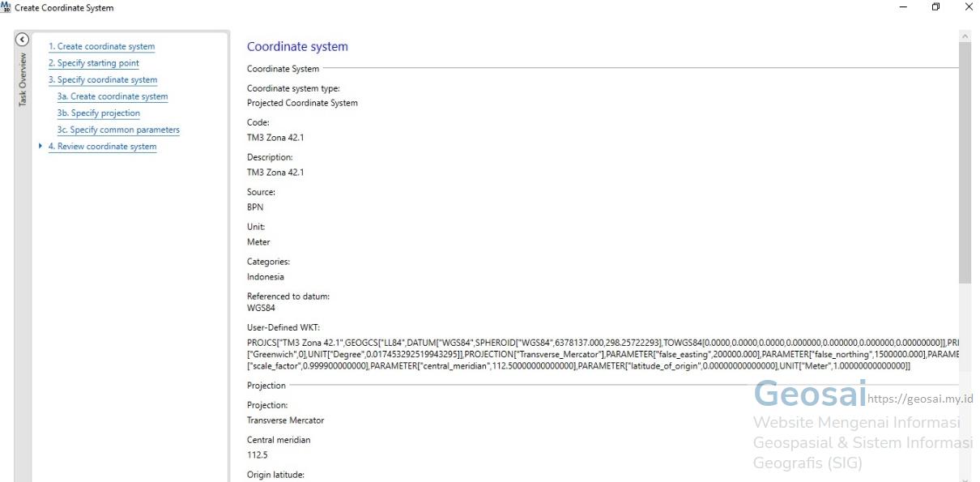Open substep 3a. Create coordinate system
Image resolution: width=980 pixels, height=482 pixels.
pyautogui.click(x=112, y=96)
